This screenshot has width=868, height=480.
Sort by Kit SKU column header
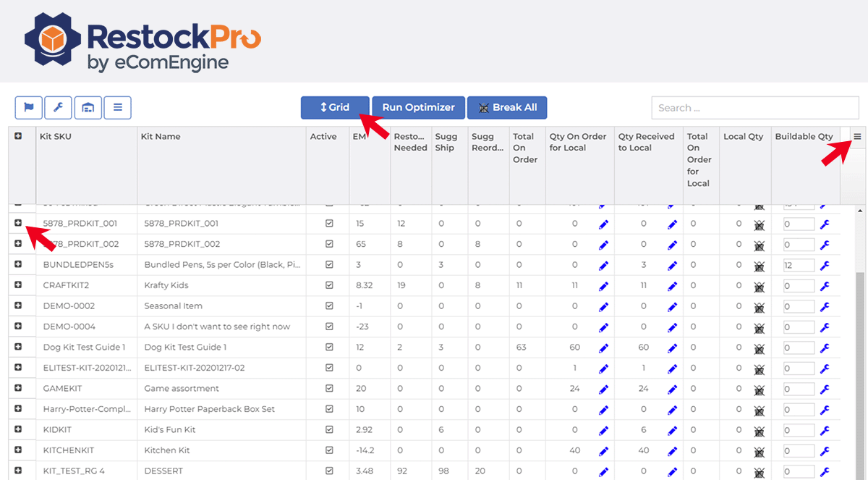pos(57,136)
